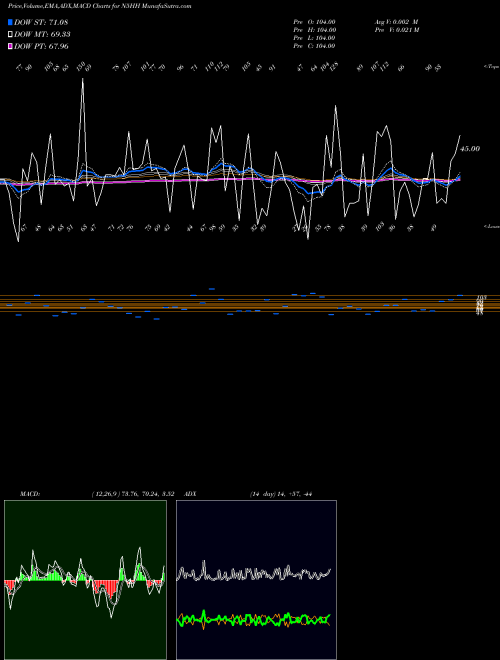This screenshot has height=660, width=500.
Task: Click the 'Pre O: 104.00' value
Action: (314, 21)
